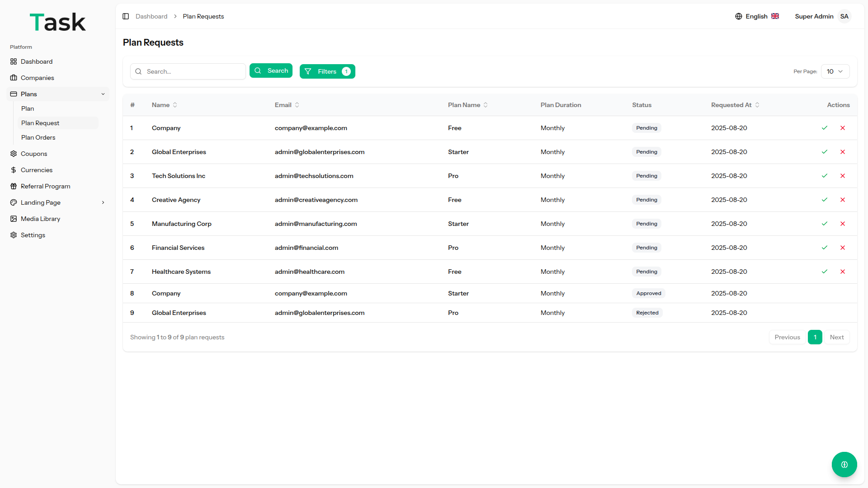Reject the Financial Services request
Image resolution: width=868 pixels, height=488 pixels.
pos(843,248)
